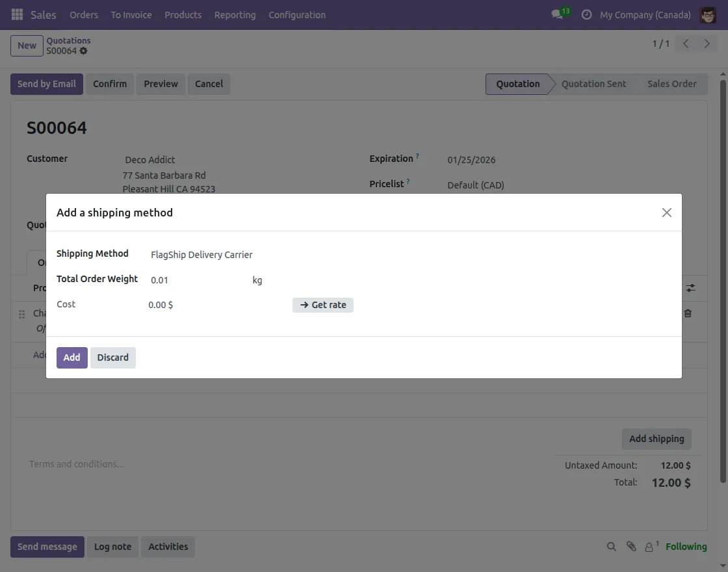Image resolution: width=728 pixels, height=572 pixels.
Task: Click Add to confirm the shipping method
Action: [71, 357]
